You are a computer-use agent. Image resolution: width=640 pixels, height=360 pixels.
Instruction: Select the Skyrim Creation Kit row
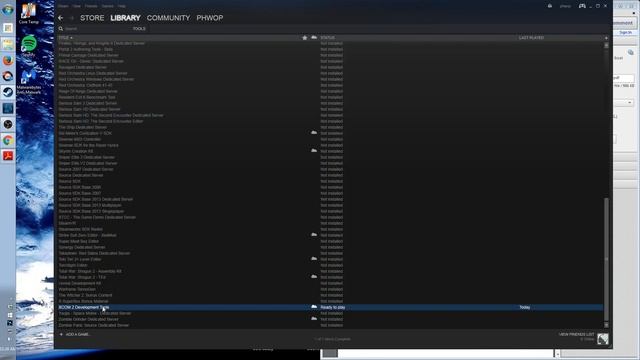click(x=330, y=151)
